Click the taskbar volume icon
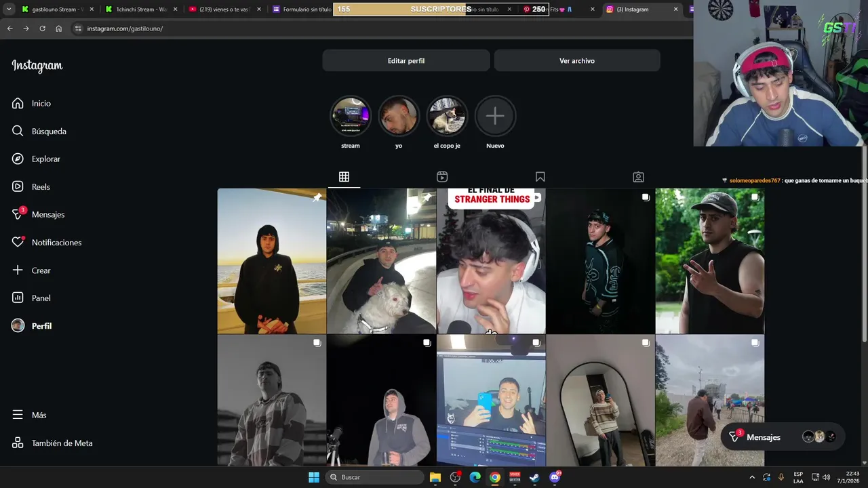 826,477
